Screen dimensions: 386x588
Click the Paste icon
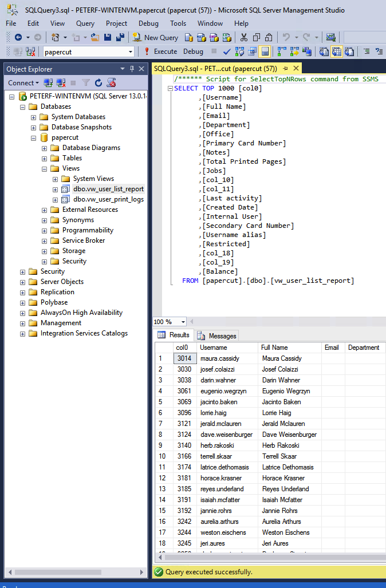(269, 37)
